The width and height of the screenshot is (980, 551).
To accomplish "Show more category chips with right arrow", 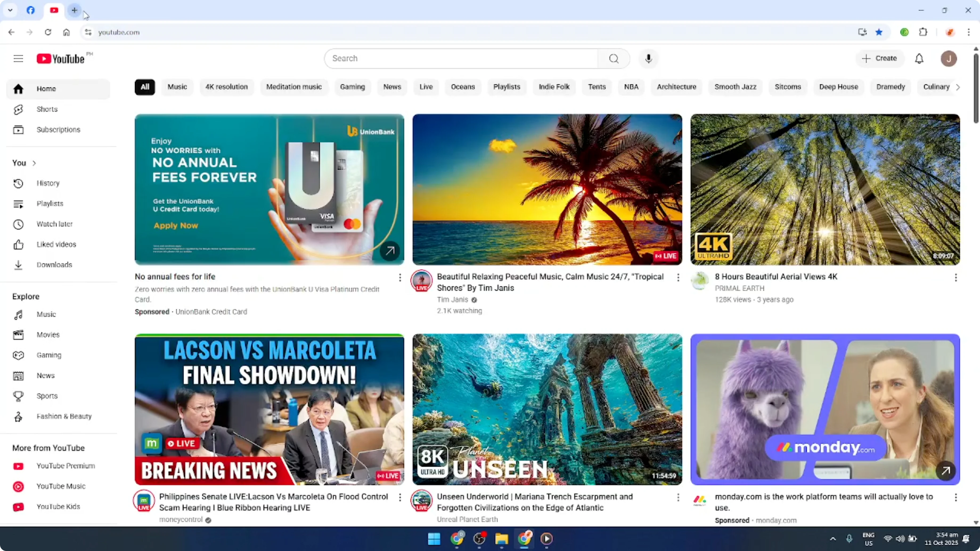I will click(x=958, y=87).
